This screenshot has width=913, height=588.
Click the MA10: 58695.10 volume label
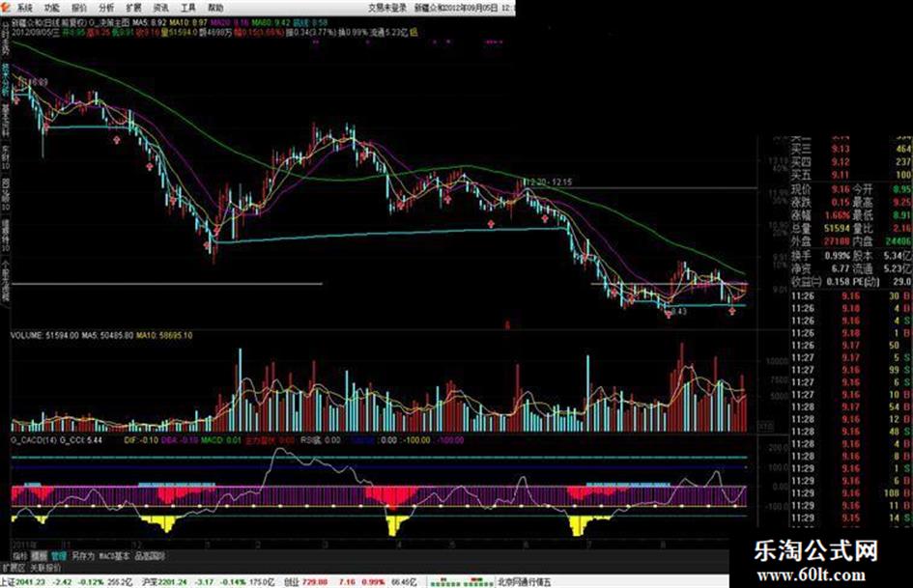(164, 335)
